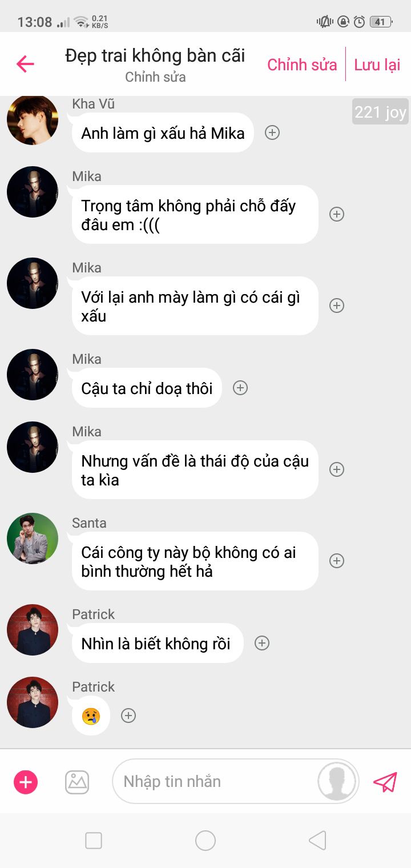Select character avatar in message input field
411x868 pixels.
pyautogui.click(x=337, y=781)
